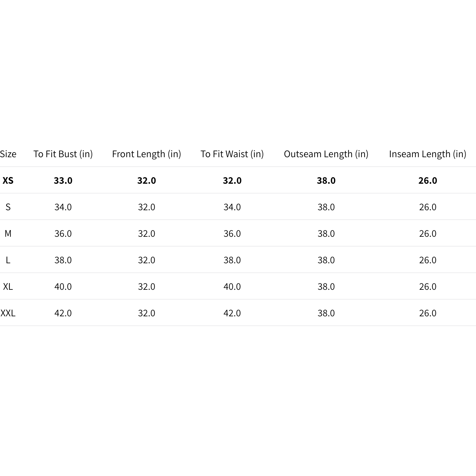This screenshot has height=476, width=476.
Task: Click the To Fit Bust (in) header
Action: (x=63, y=154)
